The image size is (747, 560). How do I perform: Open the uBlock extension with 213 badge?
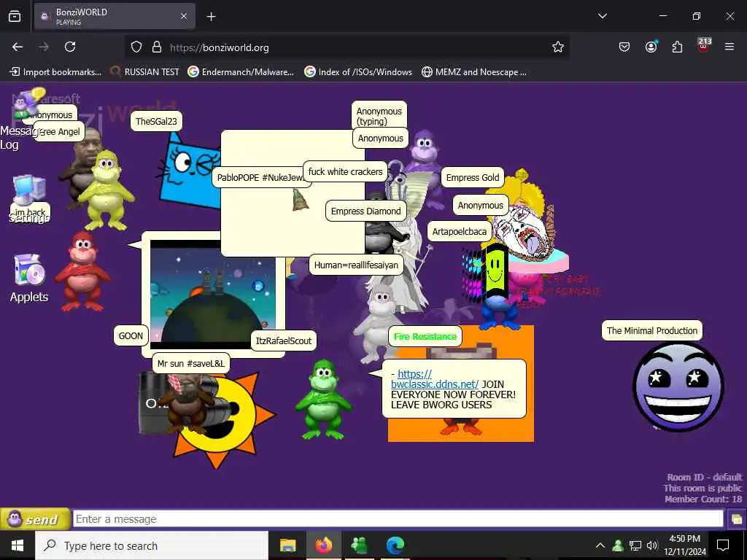[x=704, y=46]
